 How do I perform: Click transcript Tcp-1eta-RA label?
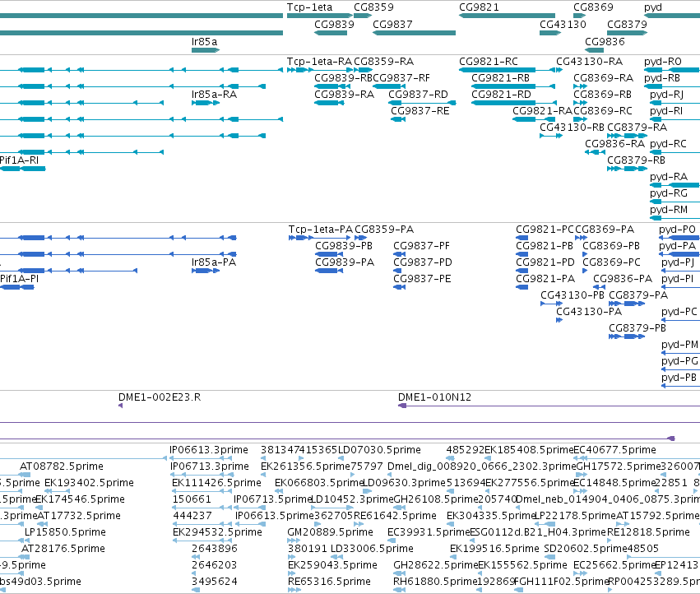point(319,61)
